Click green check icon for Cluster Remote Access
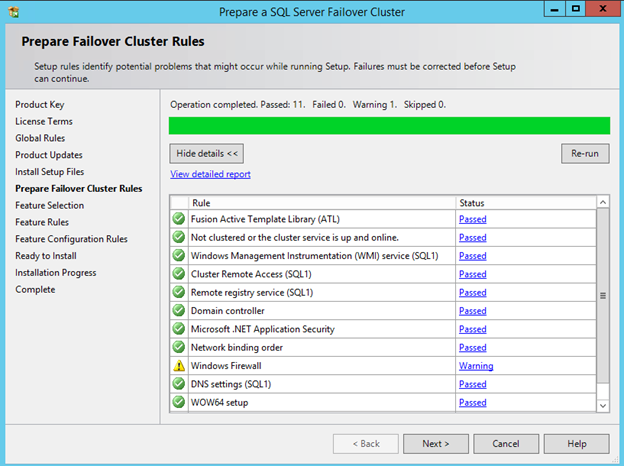The height and width of the screenshot is (466, 624). [x=179, y=274]
